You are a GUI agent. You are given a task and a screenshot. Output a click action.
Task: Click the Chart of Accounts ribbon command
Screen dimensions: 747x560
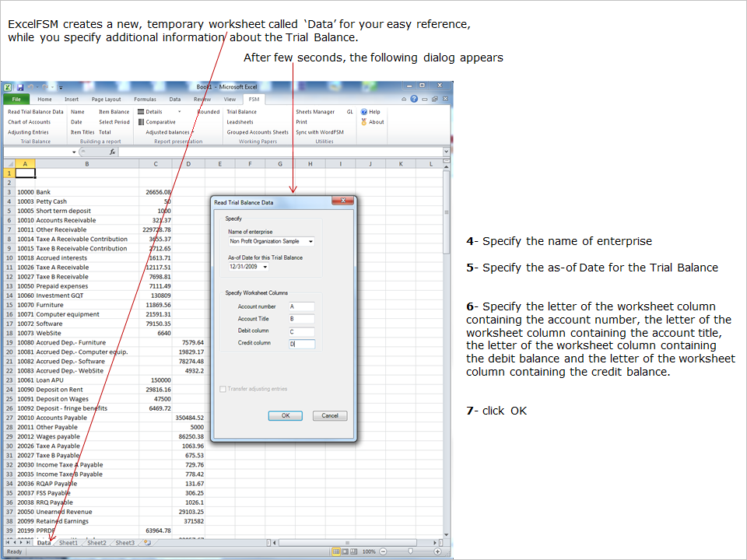point(29,122)
